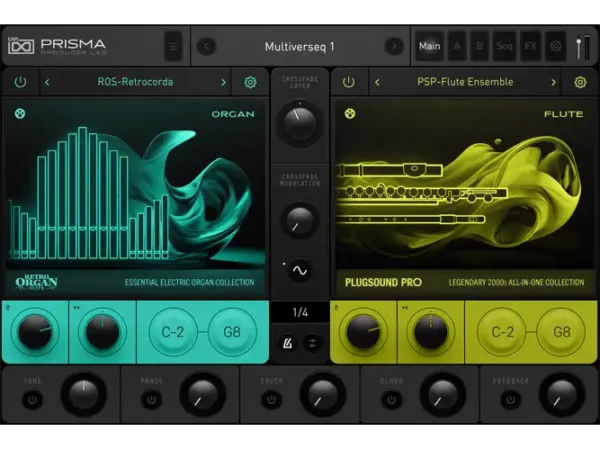Switch to the B tab
This screenshot has height=450, width=600.
tap(479, 46)
